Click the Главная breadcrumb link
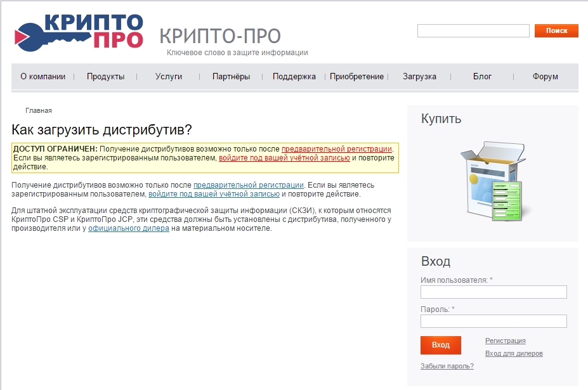Screen dimensions: 588x390 [39, 110]
